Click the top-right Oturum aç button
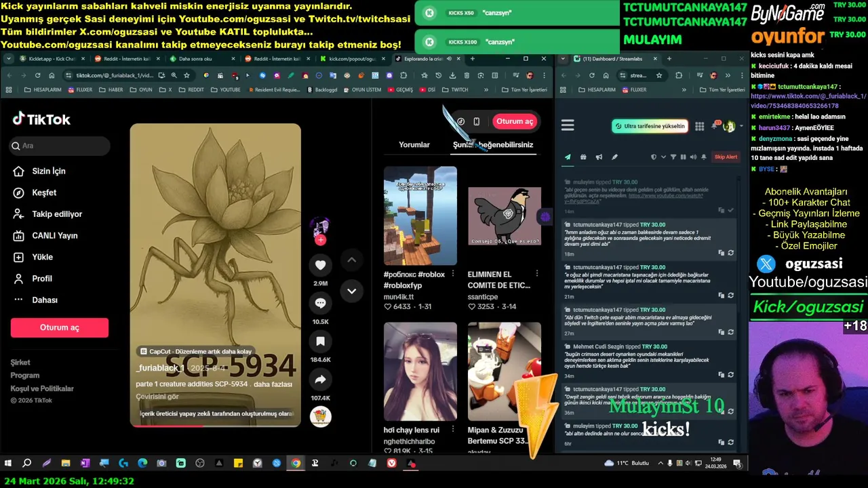This screenshot has height=488, width=868. coord(515,121)
